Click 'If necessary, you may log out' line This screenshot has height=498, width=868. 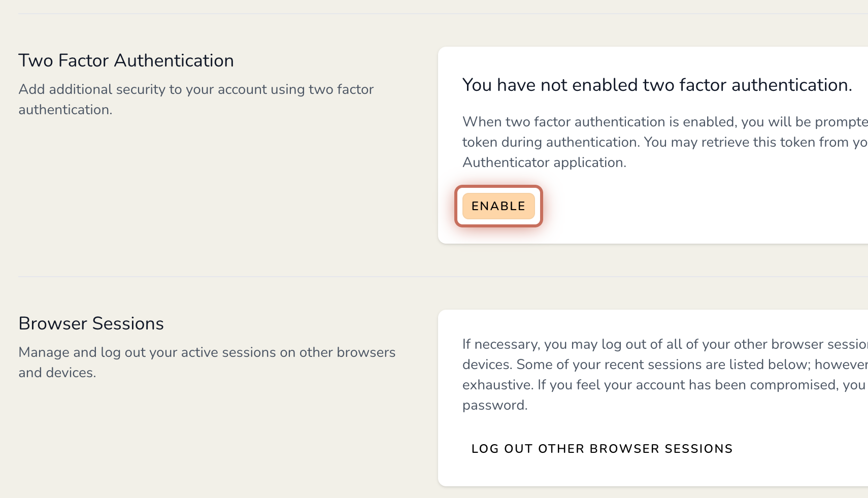tap(660, 344)
